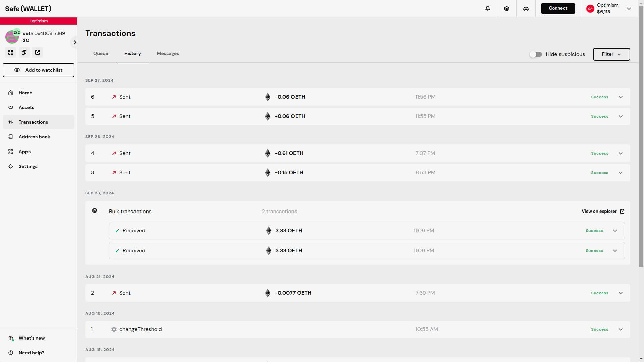Show QR code for Safe address
The height and width of the screenshot is (362, 644).
click(x=11, y=52)
